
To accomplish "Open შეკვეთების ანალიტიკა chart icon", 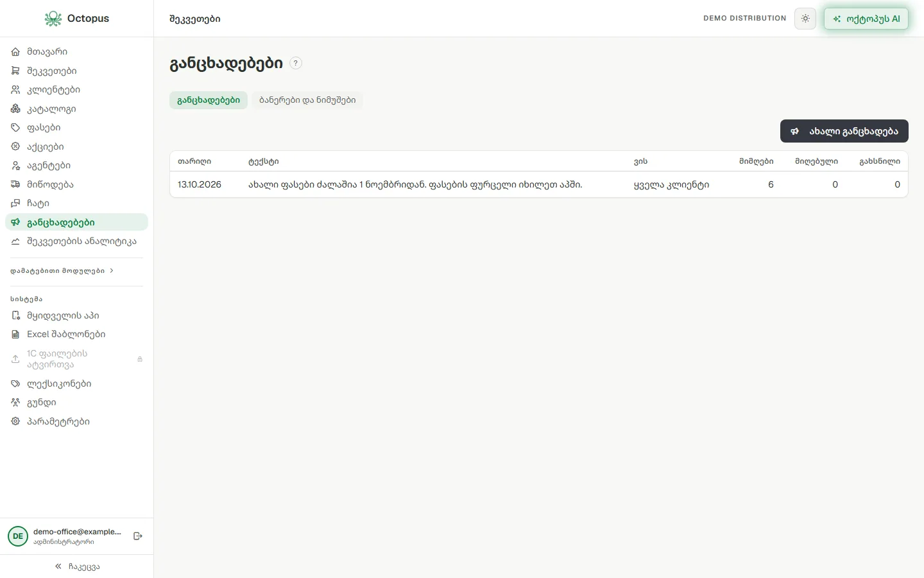I will pyautogui.click(x=15, y=241).
